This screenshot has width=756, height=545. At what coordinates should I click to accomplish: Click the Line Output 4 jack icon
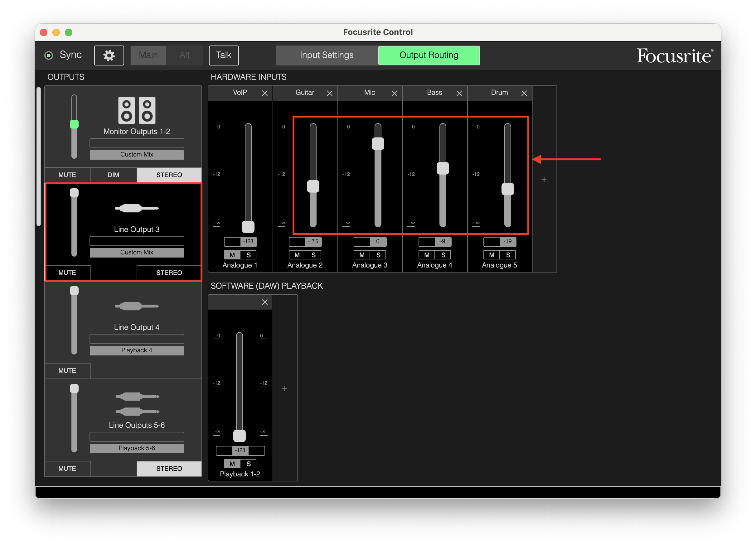[x=137, y=306]
